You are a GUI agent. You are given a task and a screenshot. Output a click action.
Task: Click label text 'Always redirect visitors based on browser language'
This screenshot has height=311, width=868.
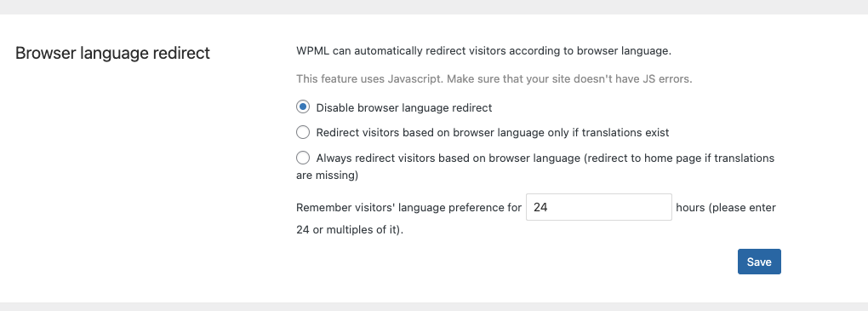tap(448, 158)
